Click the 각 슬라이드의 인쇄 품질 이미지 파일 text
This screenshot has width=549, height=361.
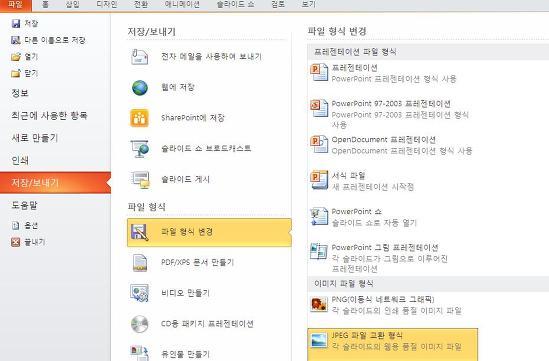[x=396, y=311]
